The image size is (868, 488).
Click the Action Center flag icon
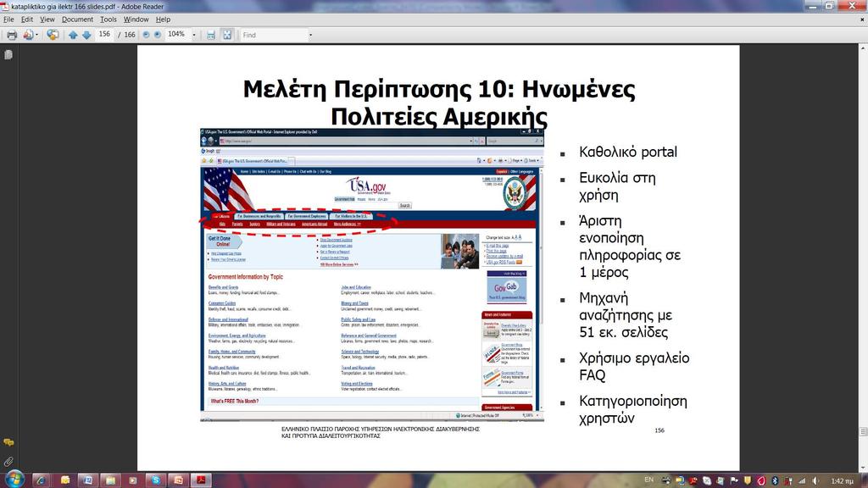click(734, 481)
